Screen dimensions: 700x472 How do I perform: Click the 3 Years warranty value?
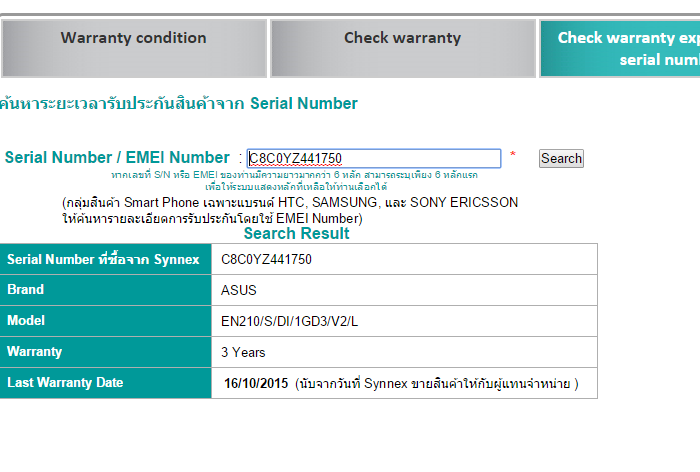[x=243, y=352]
